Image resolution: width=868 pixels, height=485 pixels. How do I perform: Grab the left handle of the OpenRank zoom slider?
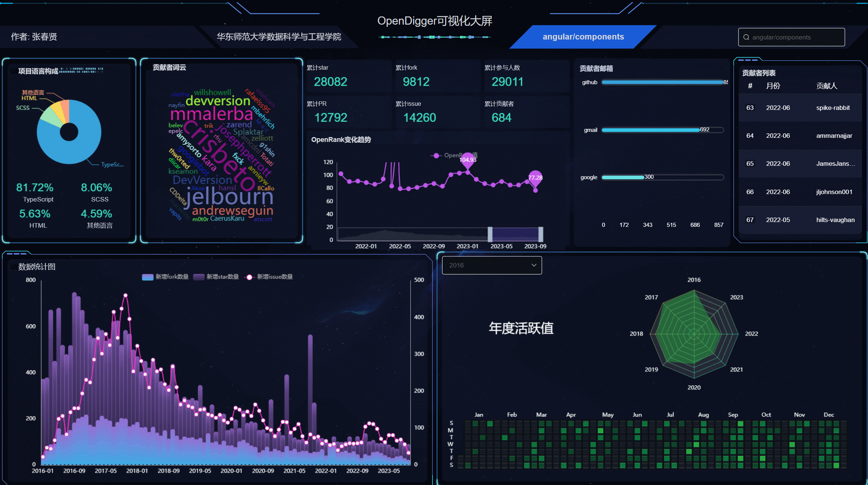pyautogui.click(x=490, y=234)
